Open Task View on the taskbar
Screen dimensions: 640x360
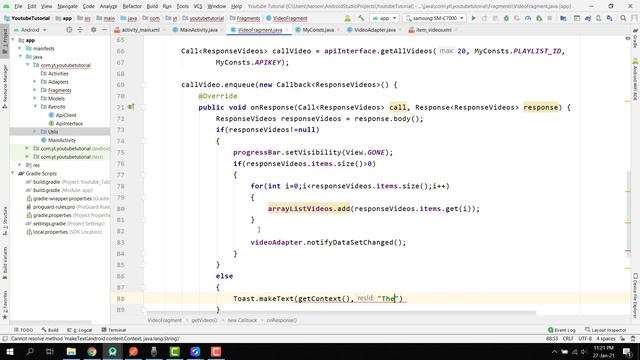click(50, 351)
